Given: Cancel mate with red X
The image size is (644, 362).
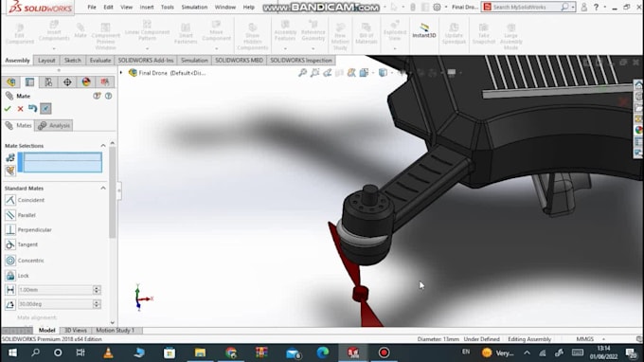Looking at the screenshot, I should (x=20, y=108).
